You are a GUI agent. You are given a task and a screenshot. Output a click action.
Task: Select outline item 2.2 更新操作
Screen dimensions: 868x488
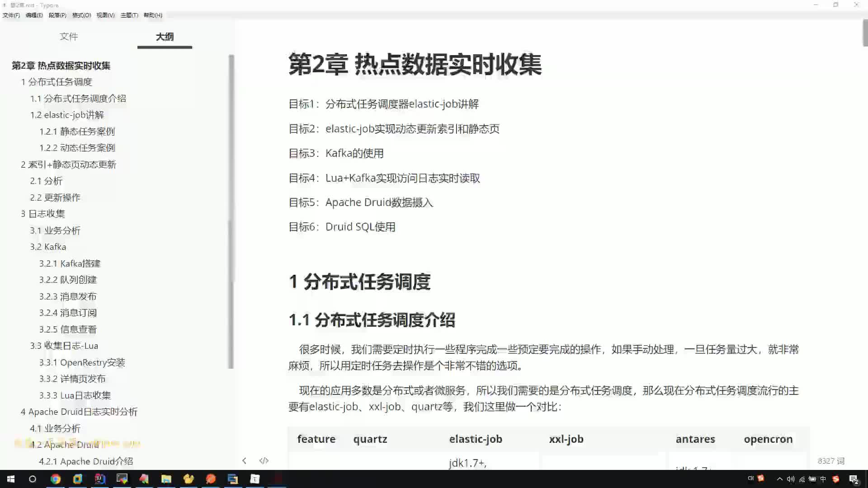(x=55, y=197)
